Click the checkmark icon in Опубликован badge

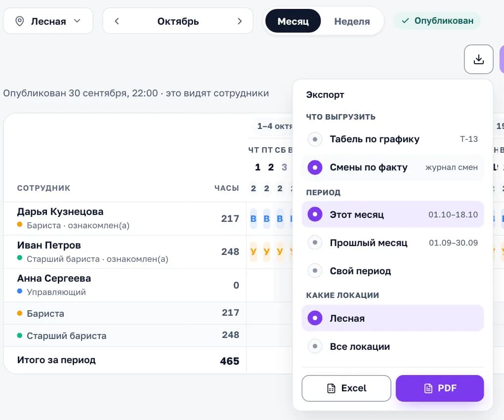(x=405, y=21)
